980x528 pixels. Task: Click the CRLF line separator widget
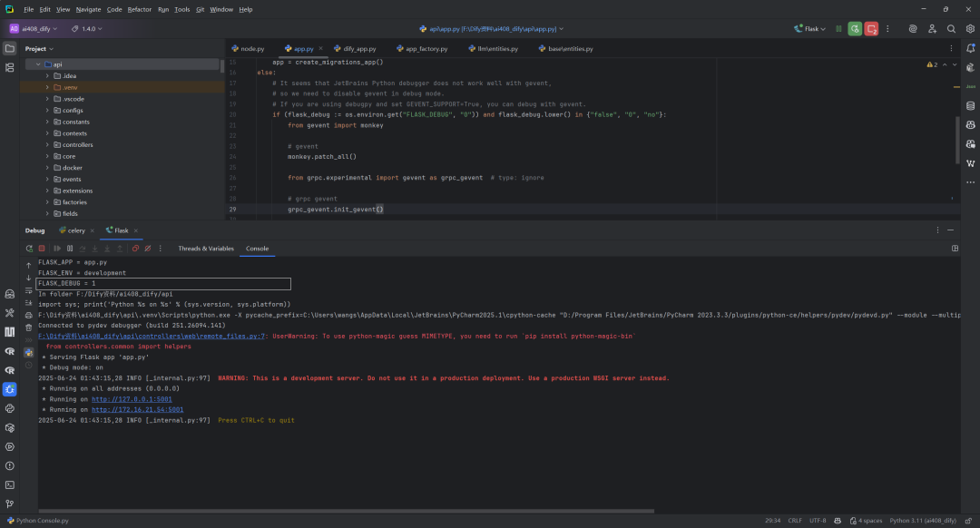794,521
